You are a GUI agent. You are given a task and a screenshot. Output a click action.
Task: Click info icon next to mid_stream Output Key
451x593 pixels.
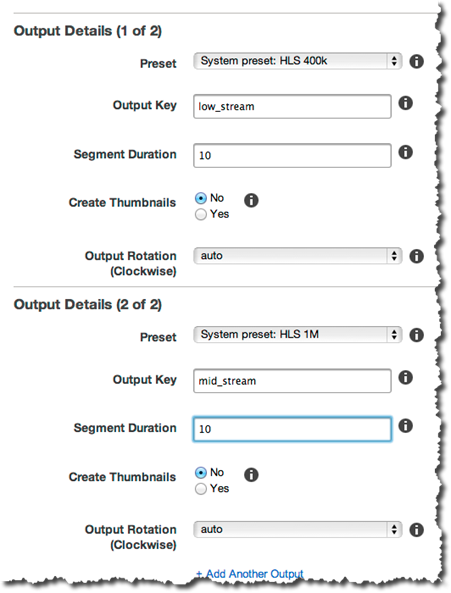405,377
